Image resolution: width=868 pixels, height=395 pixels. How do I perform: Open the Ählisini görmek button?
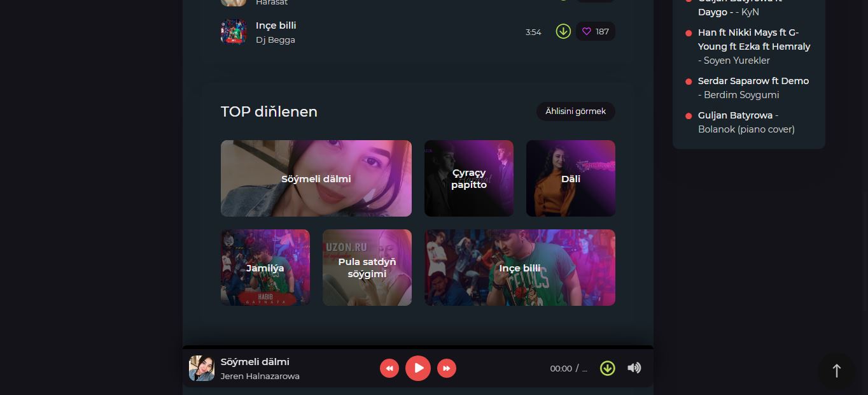coord(575,111)
